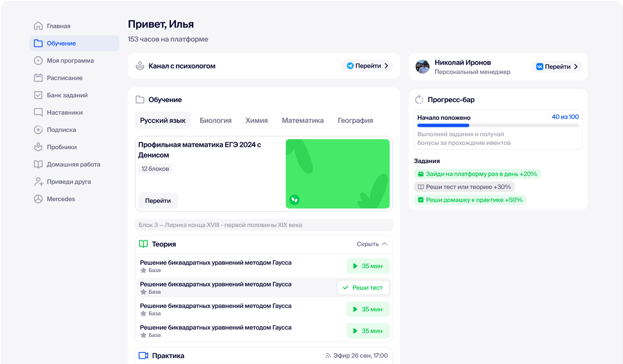The image size is (623, 364).
Task: Switch to the Биология tab
Action: [216, 120]
